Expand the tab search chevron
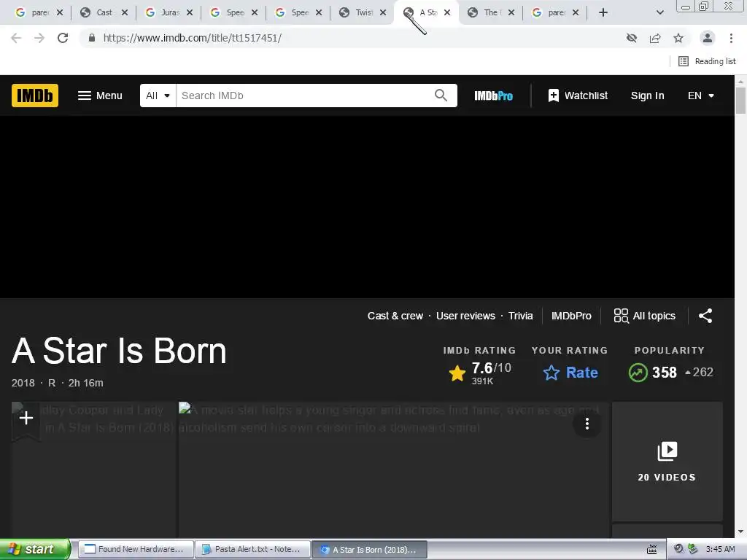 click(659, 12)
